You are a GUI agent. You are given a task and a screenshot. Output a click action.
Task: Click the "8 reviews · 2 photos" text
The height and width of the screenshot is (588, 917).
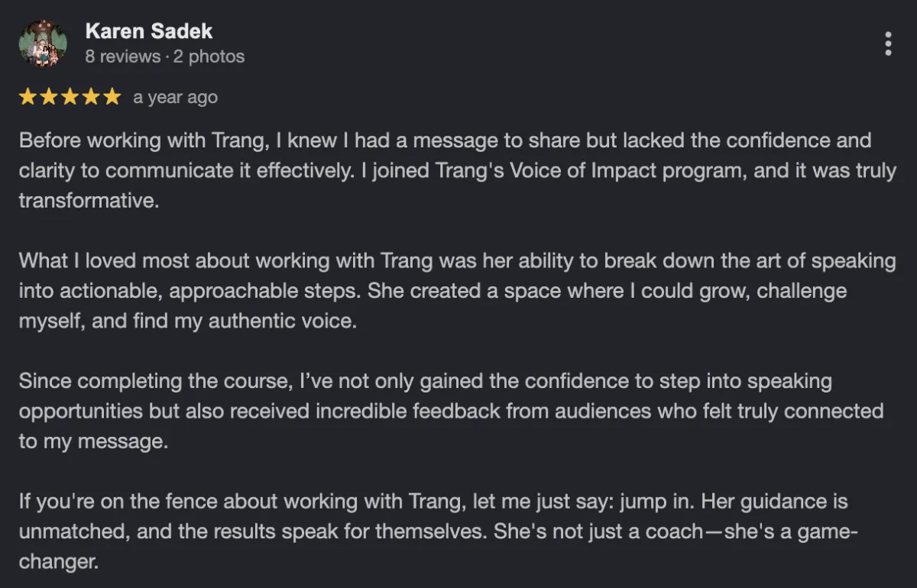[x=165, y=57]
